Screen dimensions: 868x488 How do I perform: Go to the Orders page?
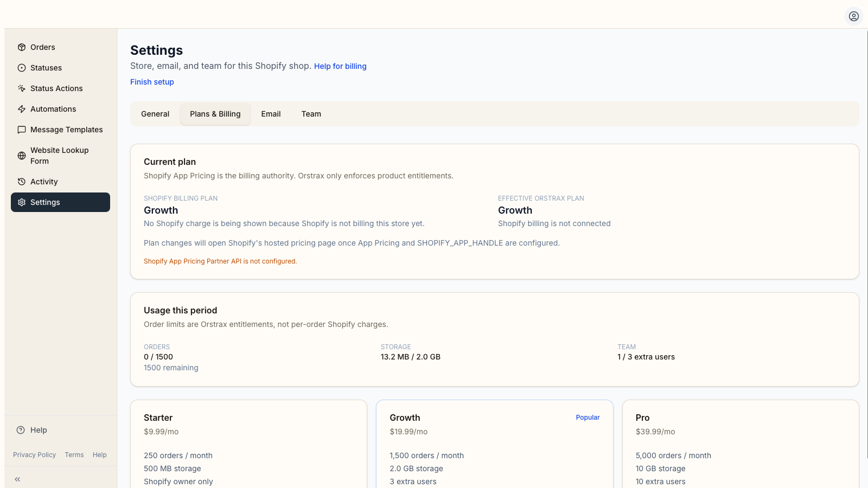pyautogui.click(x=60, y=47)
